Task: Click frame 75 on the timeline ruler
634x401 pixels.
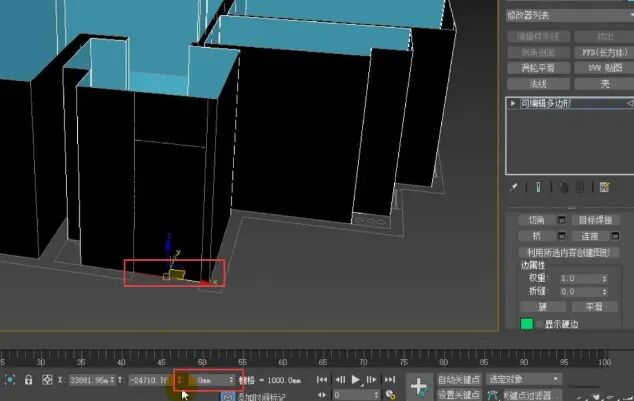Action: [404, 361]
